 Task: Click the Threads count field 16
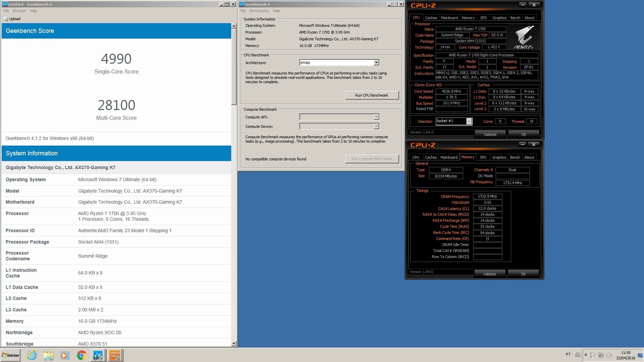point(532,121)
